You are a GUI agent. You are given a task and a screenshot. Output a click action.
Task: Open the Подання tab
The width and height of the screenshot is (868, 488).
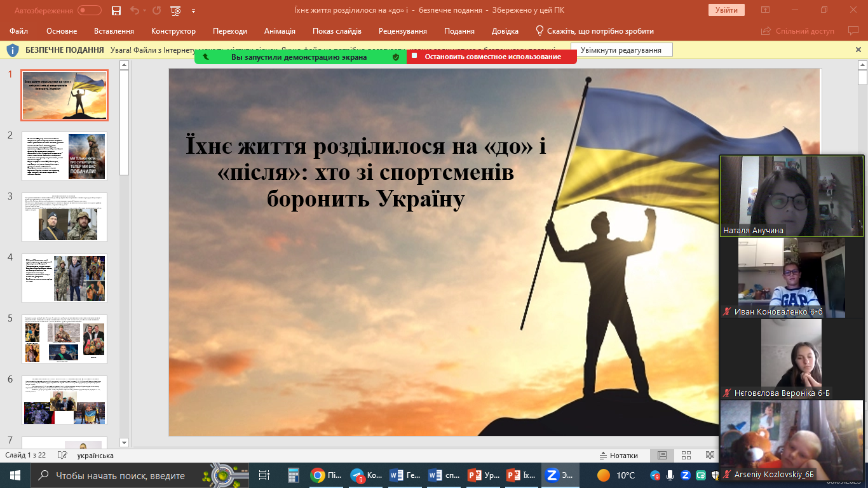[459, 31]
